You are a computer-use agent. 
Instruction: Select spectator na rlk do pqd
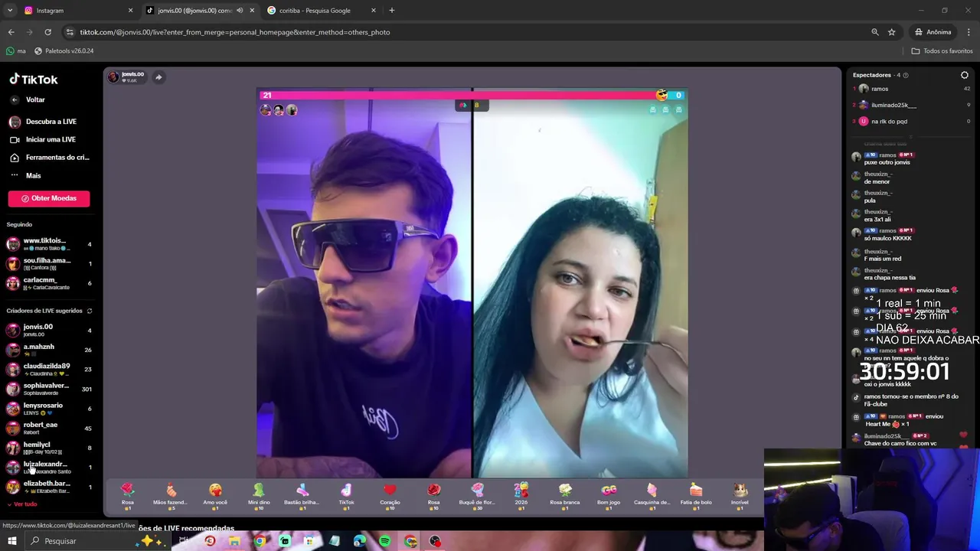(x=911, y=121)
